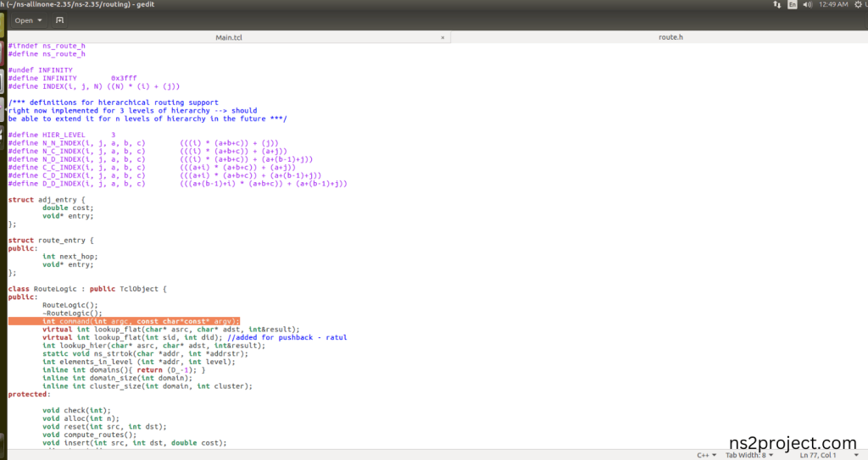Open the dropdown arrow after Ln 77, Col 1
This screenshot has height=460, width=868.
tap(856, 455)
